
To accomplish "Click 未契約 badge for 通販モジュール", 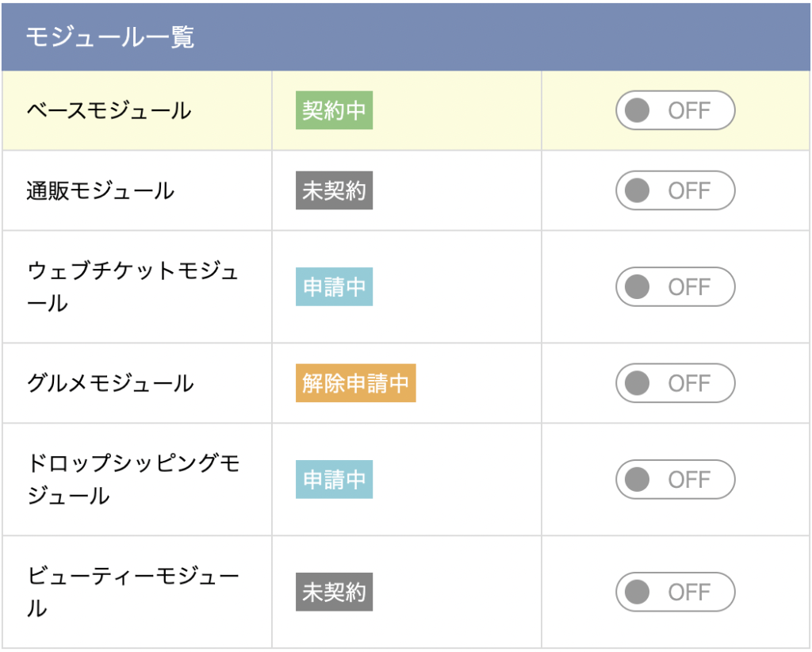I will point(334,190).
